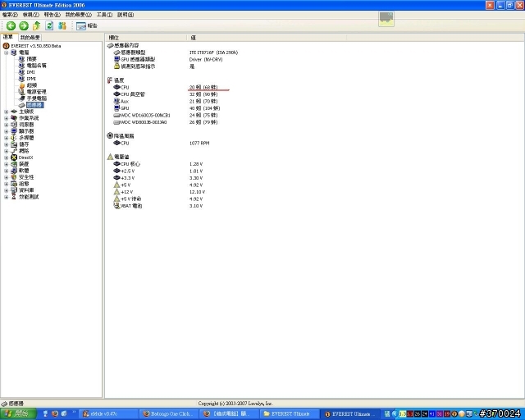Screen dimensions: 525x420
Task: Click the 摘要 summary icon in tree
Action: (x=22, y=59)
